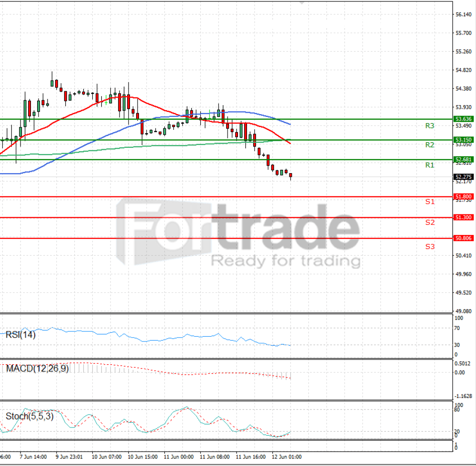Click the Stoch(5,5,3) indicator label

click(30, 416)
